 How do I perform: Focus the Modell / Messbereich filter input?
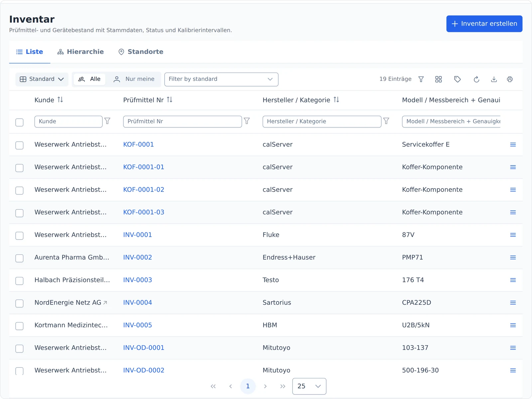(x=451, y=122)
